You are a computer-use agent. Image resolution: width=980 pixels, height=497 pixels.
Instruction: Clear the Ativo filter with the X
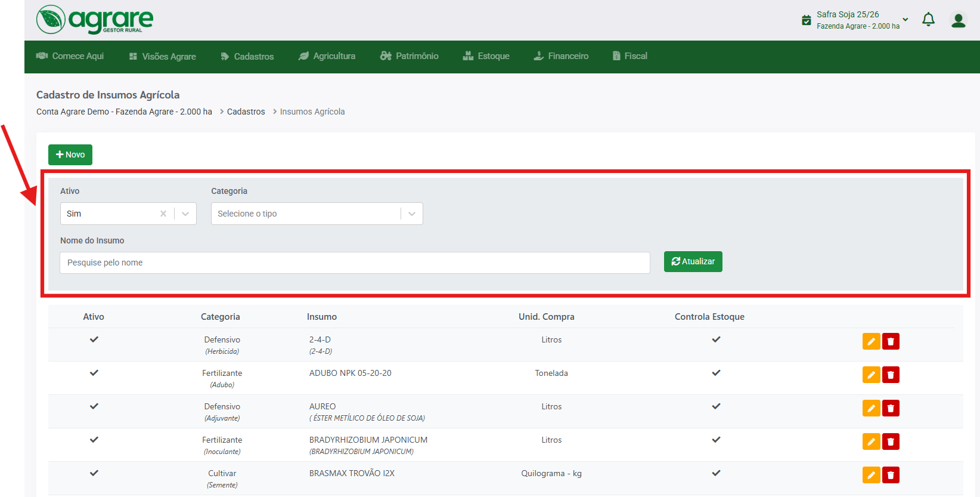163,214
